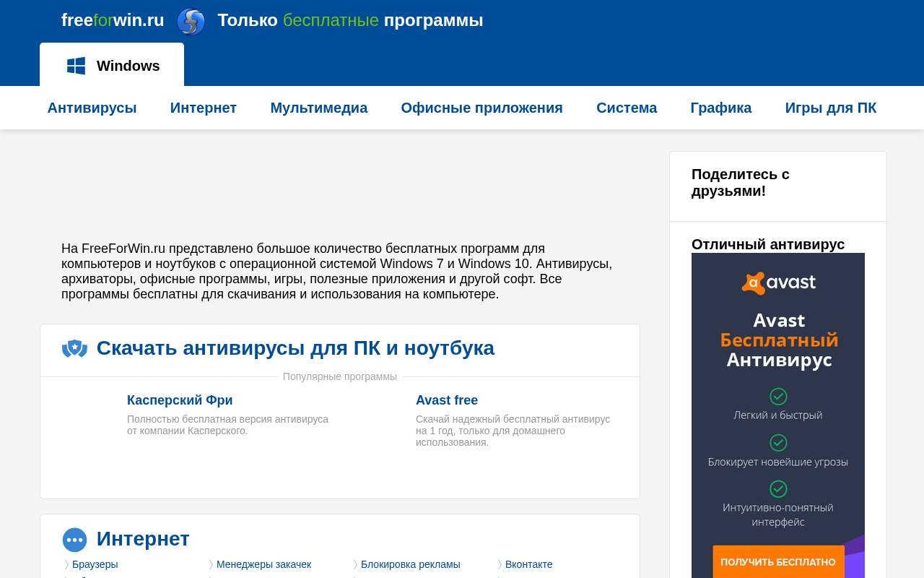The width and height of the screenshot is (924, 578).
Task: Click the blue globe logo icon in header
Action: (191, 22)
